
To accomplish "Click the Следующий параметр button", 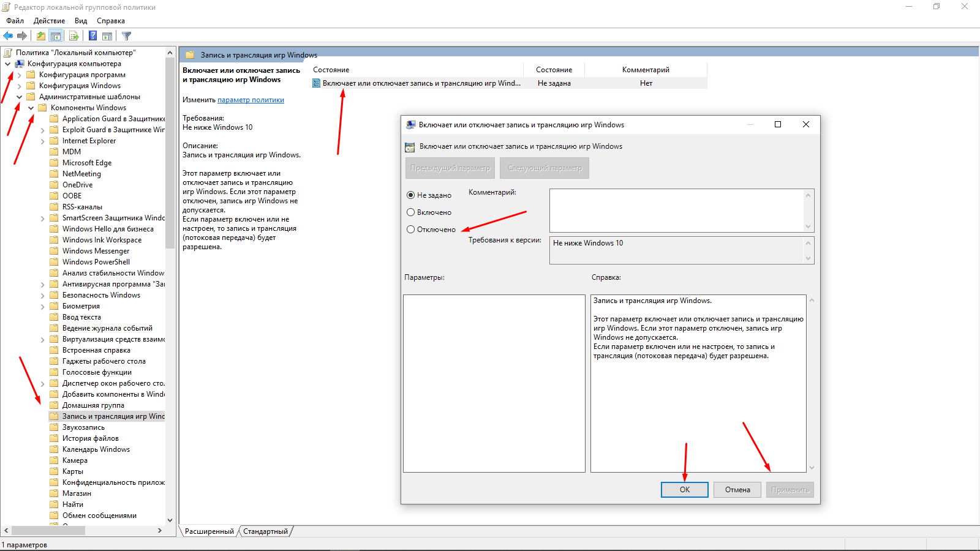I will point(545,168).
